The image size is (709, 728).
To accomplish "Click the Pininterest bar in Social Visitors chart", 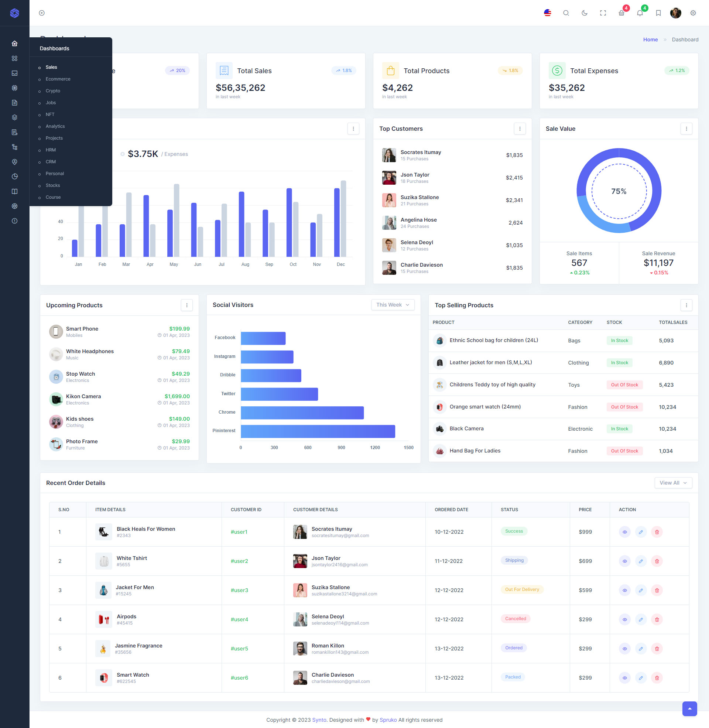I will click(318, 431).
